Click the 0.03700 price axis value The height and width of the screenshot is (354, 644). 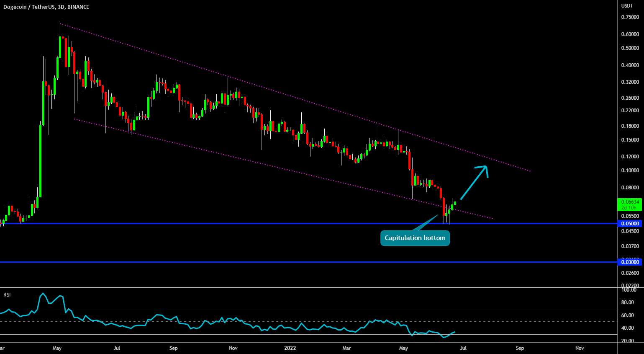click(630, 246)
